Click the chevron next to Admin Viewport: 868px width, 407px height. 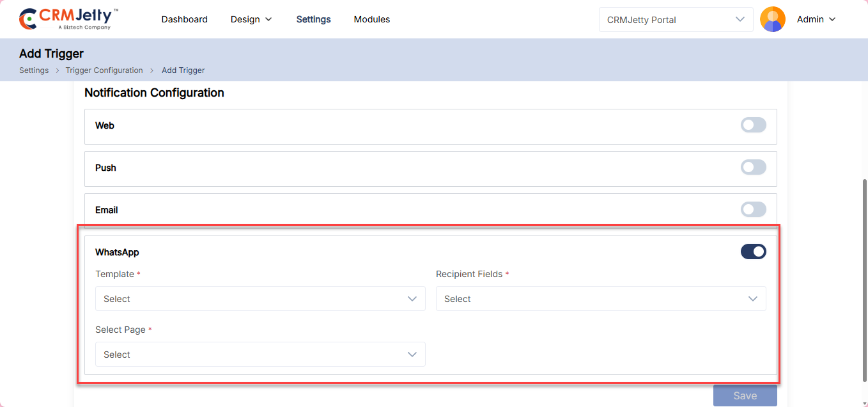point(832,20)
